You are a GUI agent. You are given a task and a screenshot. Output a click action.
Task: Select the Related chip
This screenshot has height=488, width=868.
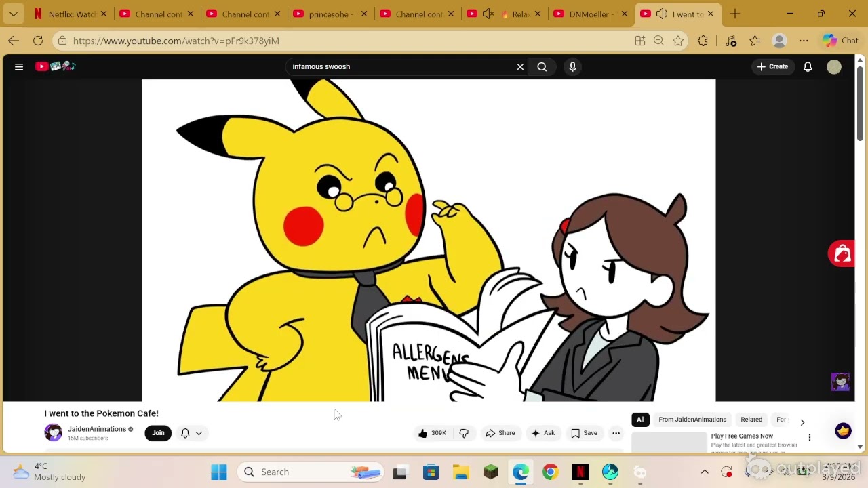tap(751, 420)
